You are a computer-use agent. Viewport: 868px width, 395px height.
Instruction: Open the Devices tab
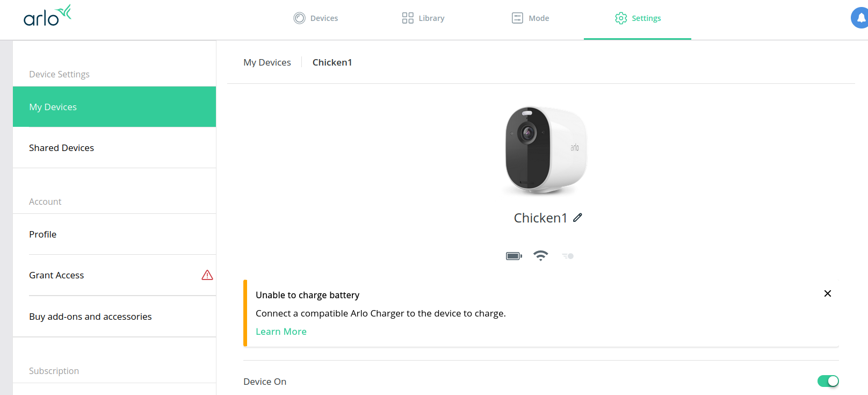point(316,18)
